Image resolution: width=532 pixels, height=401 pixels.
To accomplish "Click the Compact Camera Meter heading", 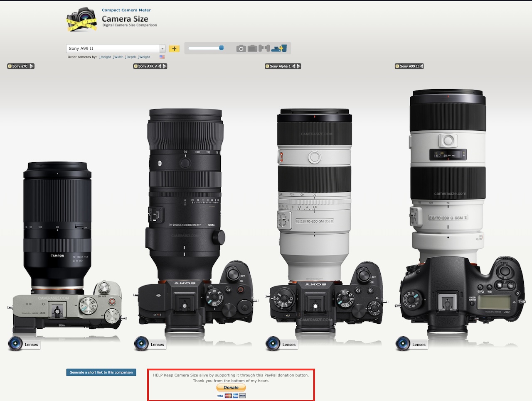I will pos(126,10).
